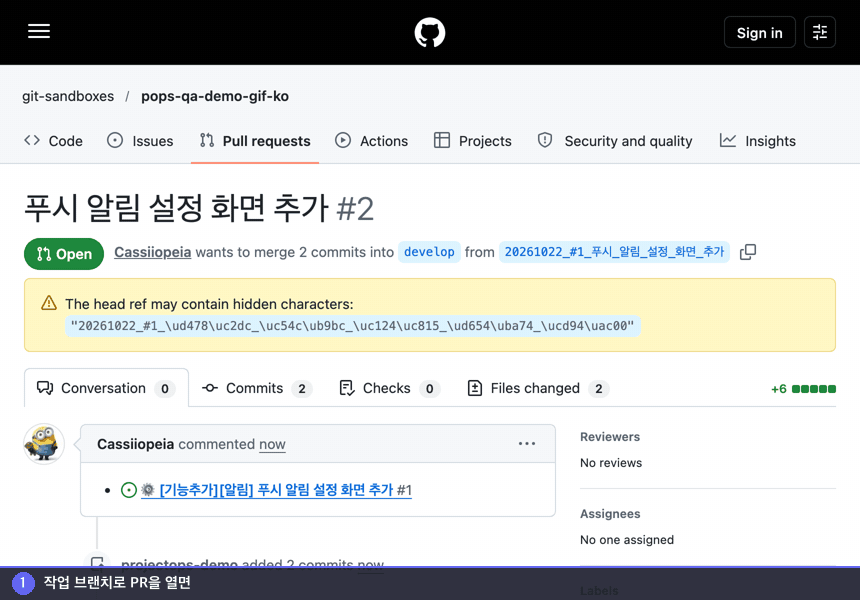Click the Insights graph icon
The height and width of the screenshot is (600, 860).
(x=728, y=140)
